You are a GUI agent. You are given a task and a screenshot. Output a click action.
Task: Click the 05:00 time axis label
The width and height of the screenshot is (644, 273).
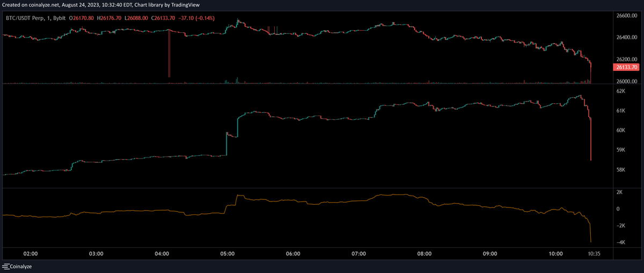pyautogui.click(x=227, y=254)
